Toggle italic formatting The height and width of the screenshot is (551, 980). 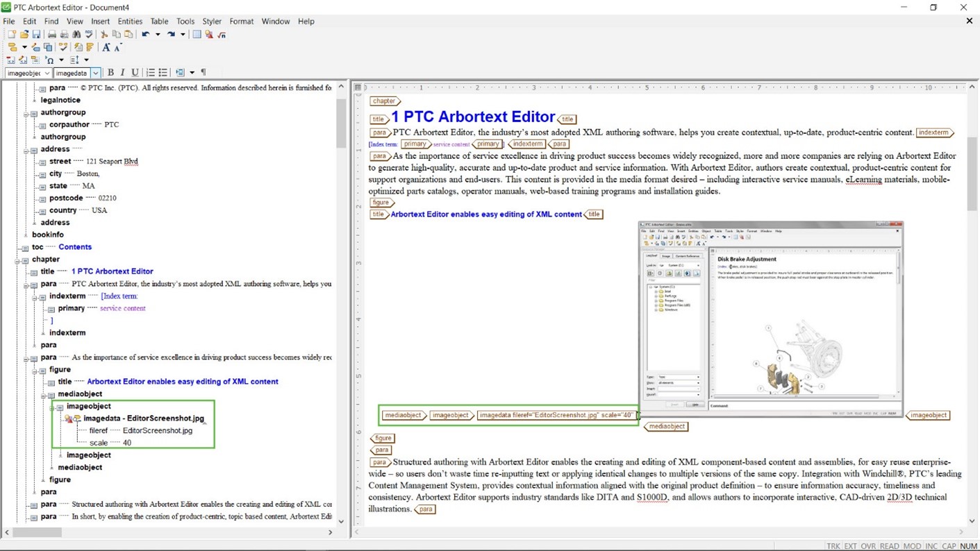[x=122, y=73]
